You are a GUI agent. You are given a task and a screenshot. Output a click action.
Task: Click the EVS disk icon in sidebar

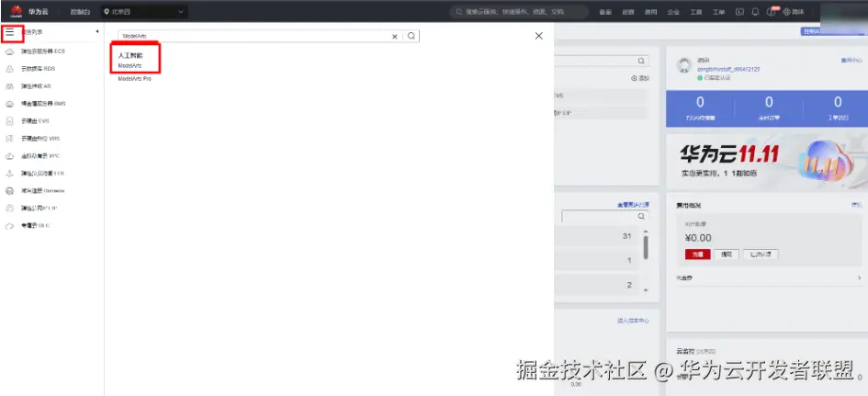point(9,120)
